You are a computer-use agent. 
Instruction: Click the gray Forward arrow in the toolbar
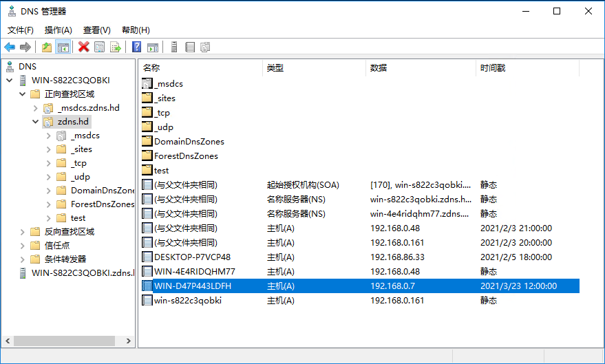(x=25, y=47)
